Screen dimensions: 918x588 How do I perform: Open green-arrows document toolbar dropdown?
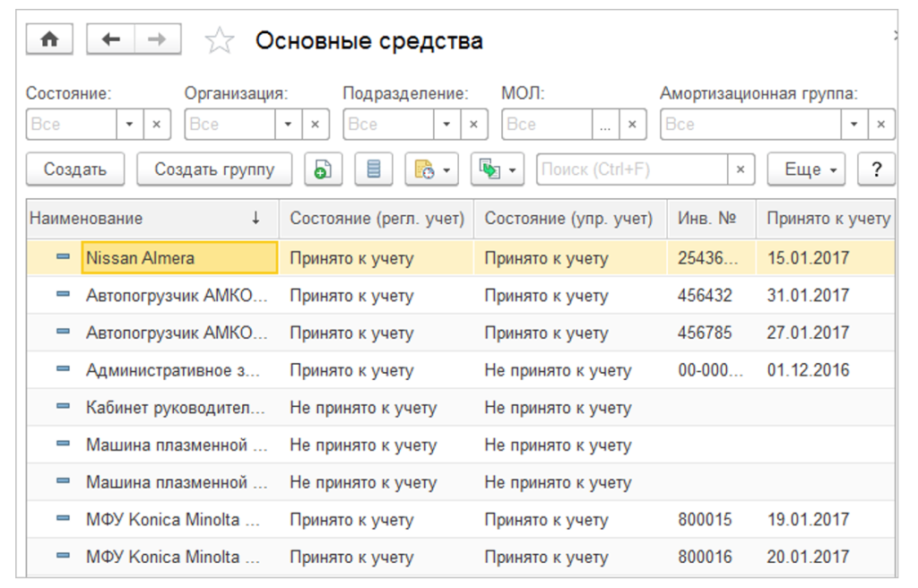tap(497, 169)
